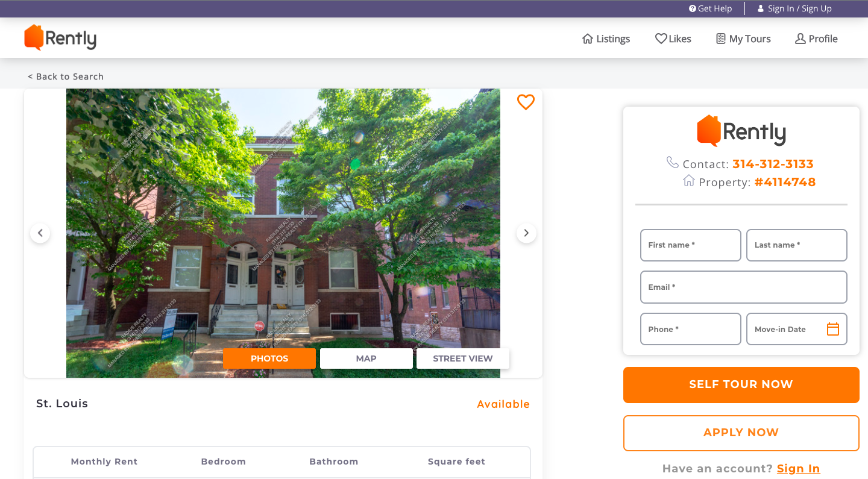Switch to the Map view tab
This screenshot has height=479, width=868.
tap(366, 358)
